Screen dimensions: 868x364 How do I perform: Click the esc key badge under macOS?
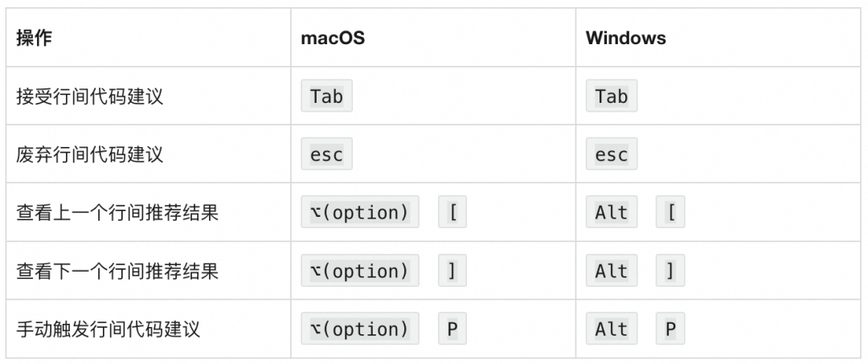pyautogui.click(x=326, y=154)
